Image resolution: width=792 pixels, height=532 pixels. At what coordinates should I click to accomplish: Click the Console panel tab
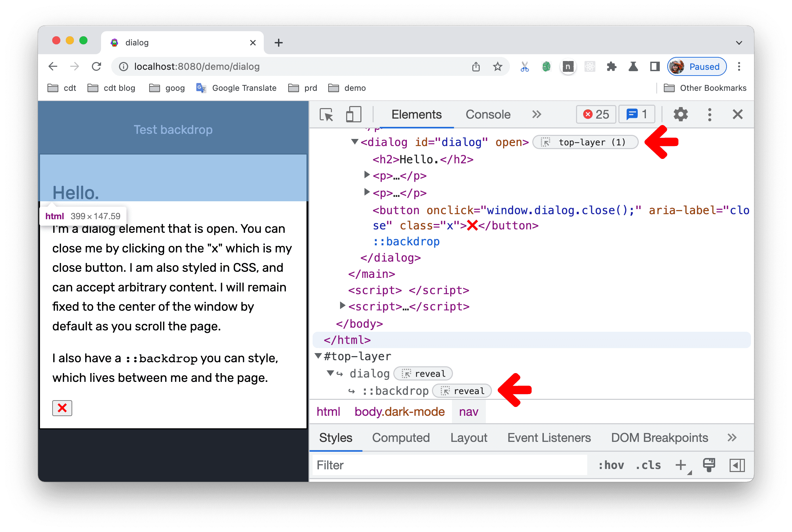click(x=487, y=114)
